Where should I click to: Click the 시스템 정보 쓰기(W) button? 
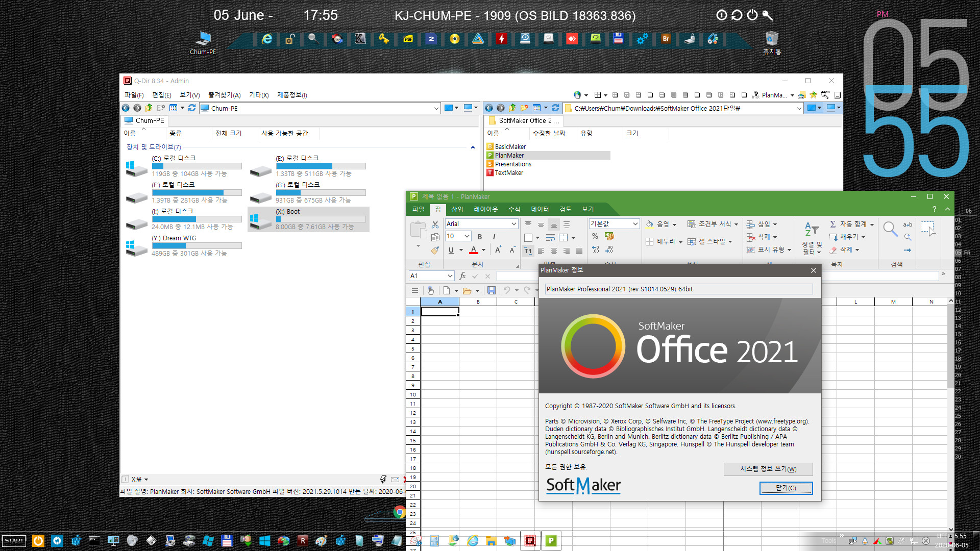pyautogui.click(x=768, y=469)
